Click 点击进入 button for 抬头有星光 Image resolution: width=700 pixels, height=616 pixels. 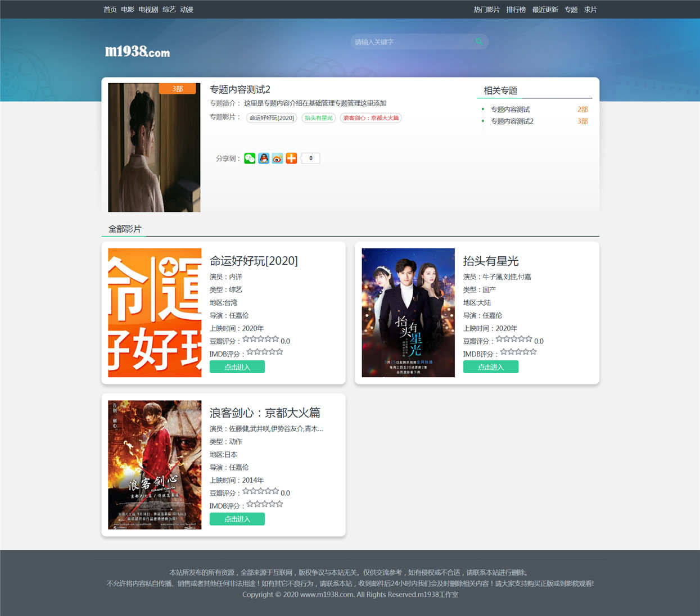click(491, 367)
